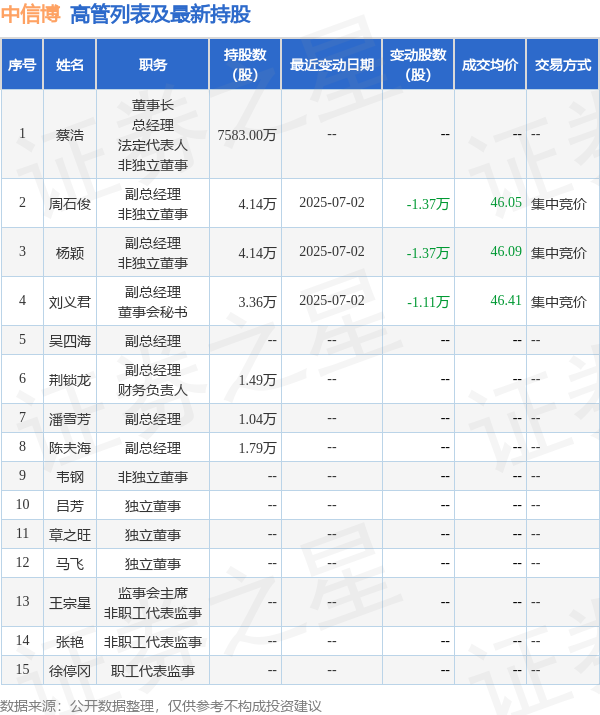The width and height of the screenshot is (600, 715).
Task: Select the name 章之旺
Action: click(70, 535)
